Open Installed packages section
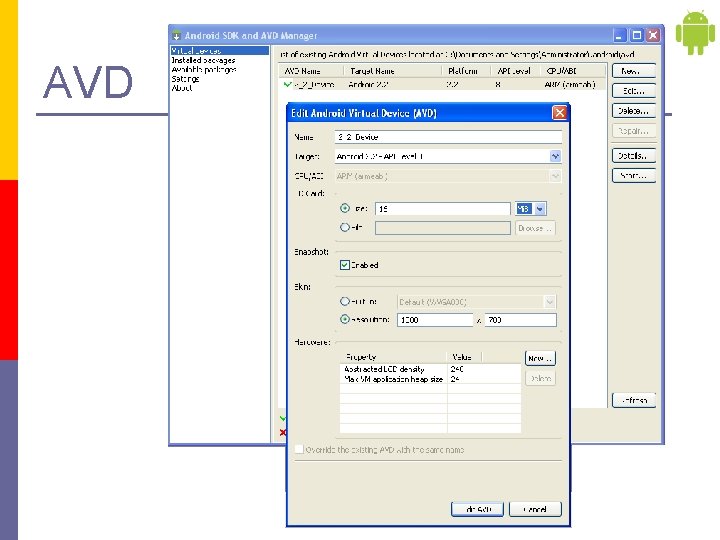Image resolution: width=720 pixels, height=540 pixels. (203, 60)
